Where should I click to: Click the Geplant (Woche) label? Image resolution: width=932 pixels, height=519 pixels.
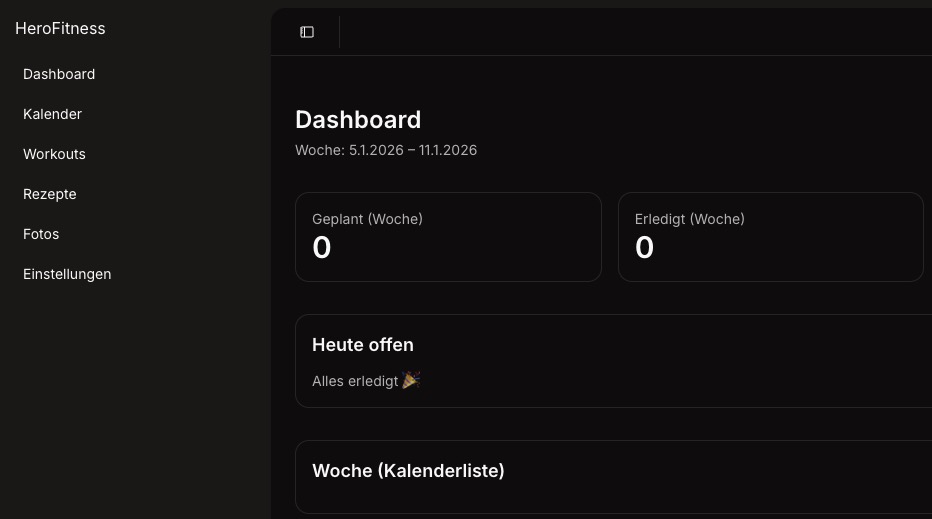click(x=367, y=219)
